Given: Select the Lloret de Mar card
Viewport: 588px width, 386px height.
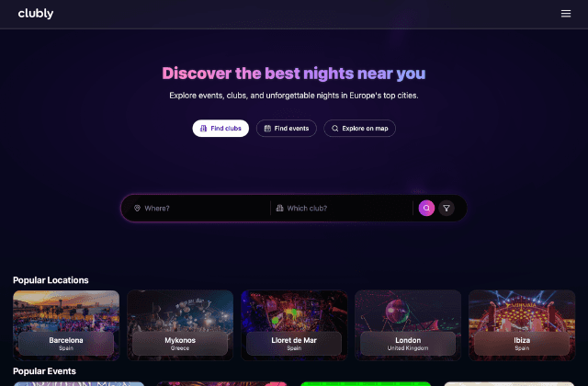Looking at the screenshot, I should 294,325.
